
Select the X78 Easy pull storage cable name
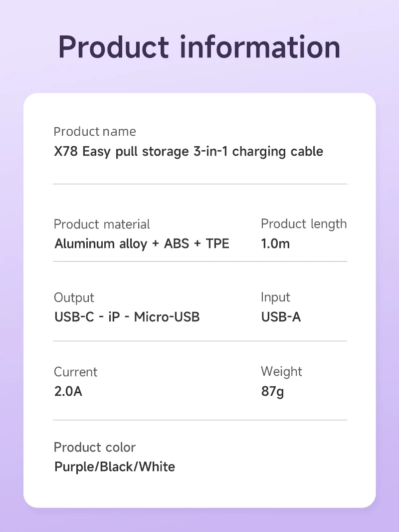[189, 151]
